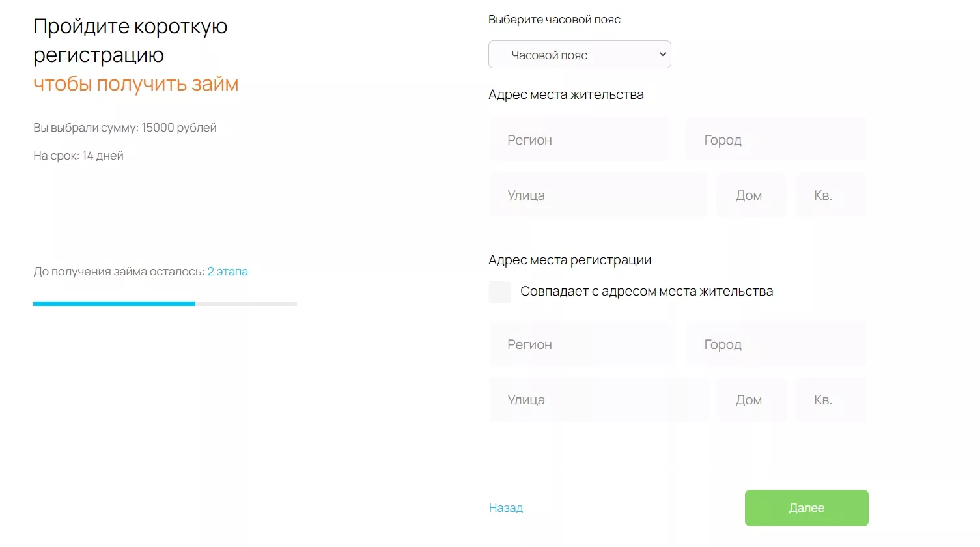Screen dimensions: 980x547
Task: Click the Кв. field in registration address
Action: [831, 400]
